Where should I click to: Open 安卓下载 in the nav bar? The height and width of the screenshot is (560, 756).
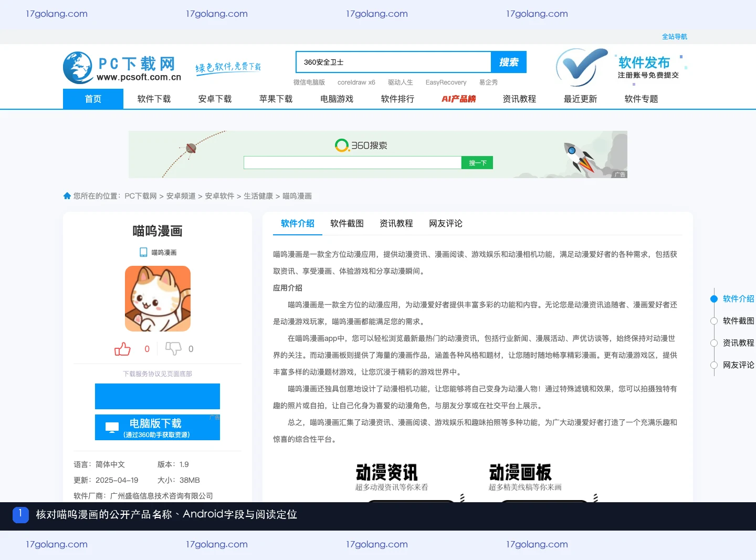[x=215, y=99]
